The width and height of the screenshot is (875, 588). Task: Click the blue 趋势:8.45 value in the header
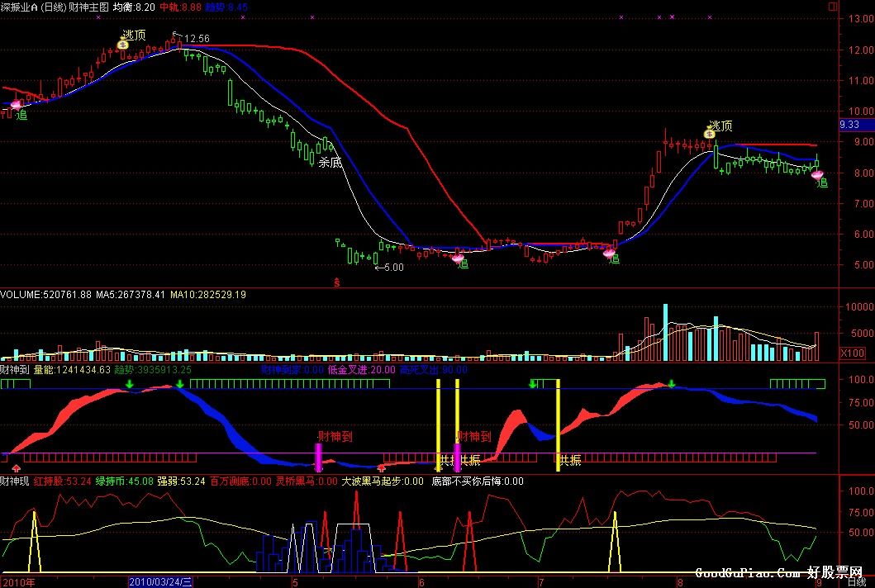[x=226, y=7]
